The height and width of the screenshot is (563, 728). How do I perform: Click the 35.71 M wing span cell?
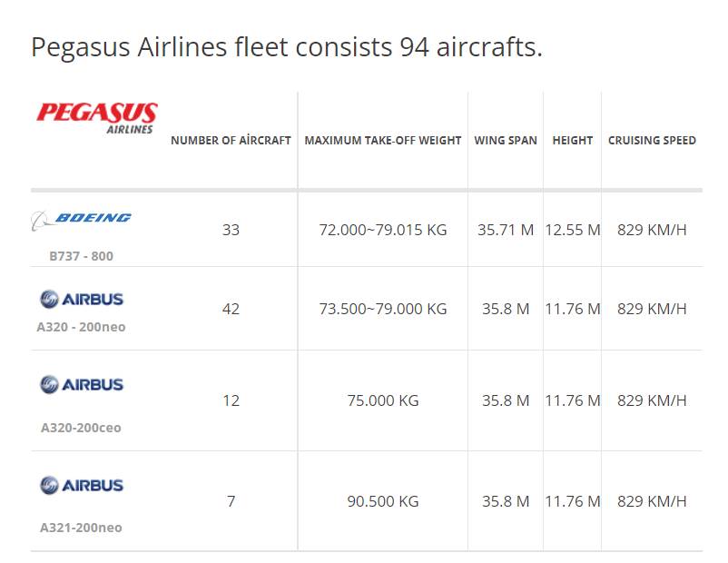(506, 230)
